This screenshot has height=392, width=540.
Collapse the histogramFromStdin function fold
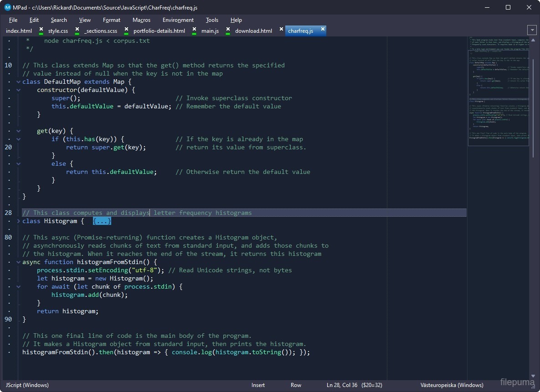coord(18,262)
